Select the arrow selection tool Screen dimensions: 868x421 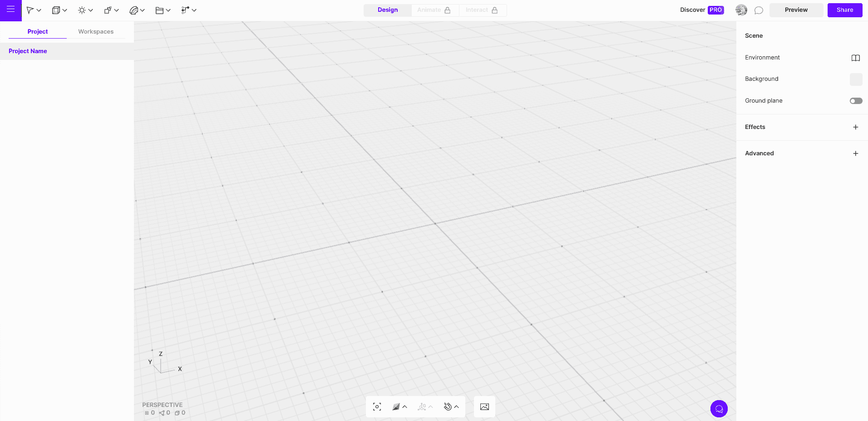click(x=30, y=10)
